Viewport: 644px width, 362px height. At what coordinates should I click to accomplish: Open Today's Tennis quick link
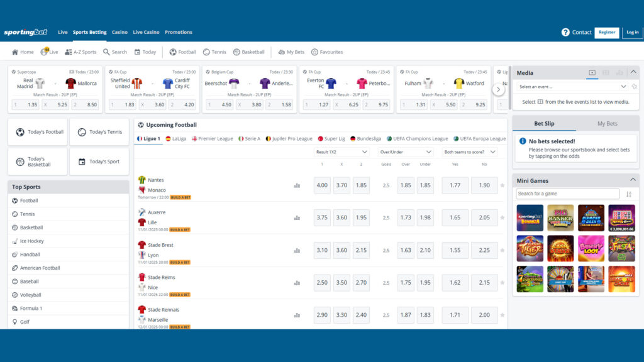coord(99,132)
